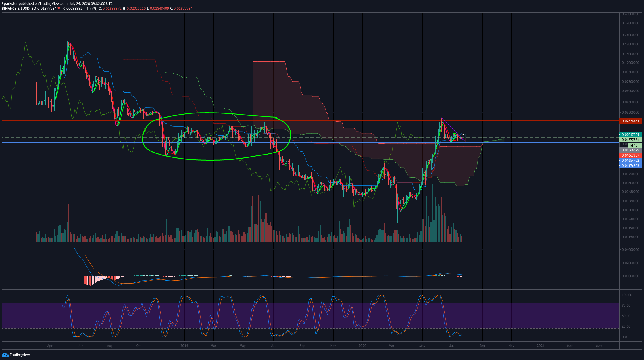Select the purple descending trendline
This screenshot has height=360, width=644.
coord(453,129)
